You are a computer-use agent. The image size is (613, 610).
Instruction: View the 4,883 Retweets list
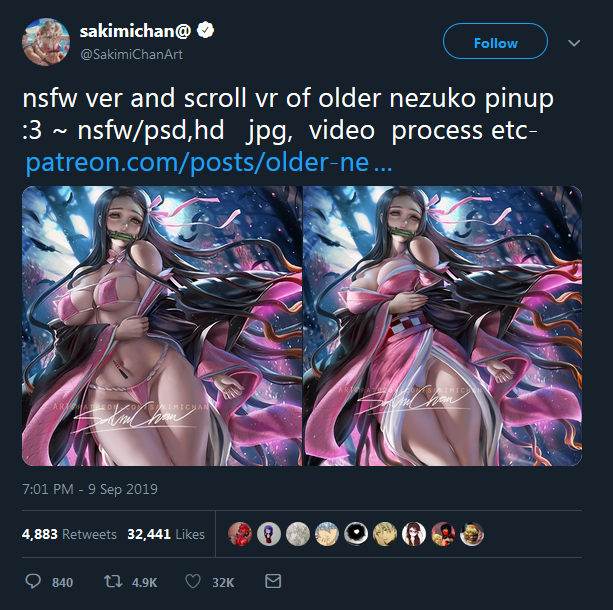pos(69,534)
